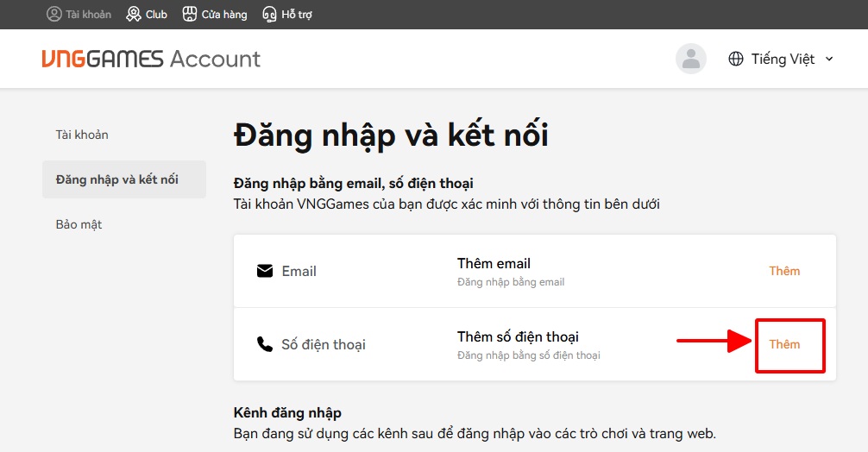The width and height of the screenshot is (868, 452).
Task: Click Thêm link in the Email row
Action: tap(784, 271)
